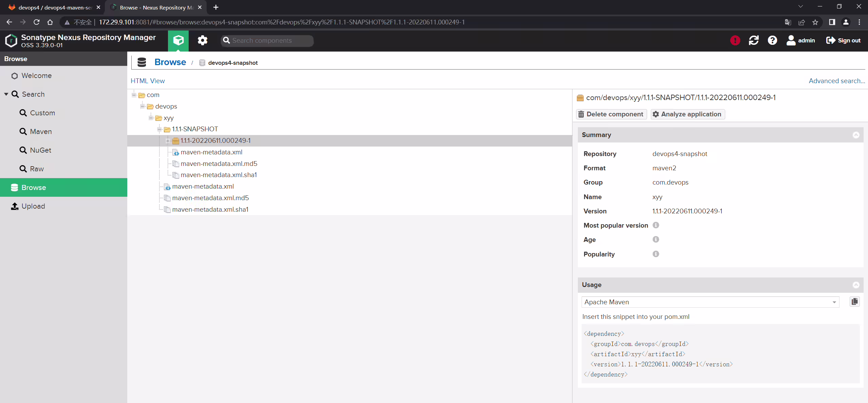Click the xyy artifactId line in snippet
The width and height of the screenshot is (868, 403).
point(638,354)
